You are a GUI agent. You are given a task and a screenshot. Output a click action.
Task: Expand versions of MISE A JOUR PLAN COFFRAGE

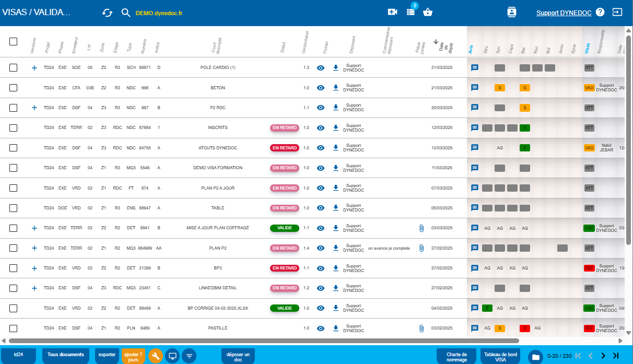point(34,228)
